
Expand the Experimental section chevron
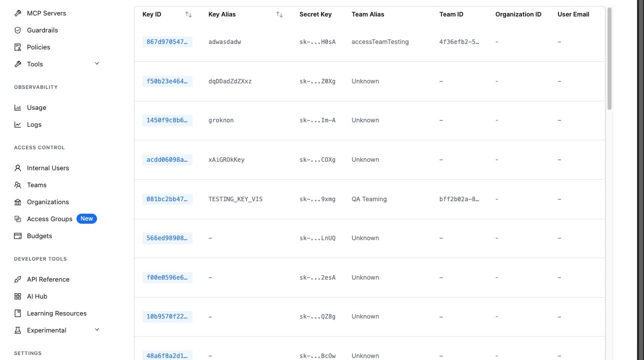click(x=97, y=330)
